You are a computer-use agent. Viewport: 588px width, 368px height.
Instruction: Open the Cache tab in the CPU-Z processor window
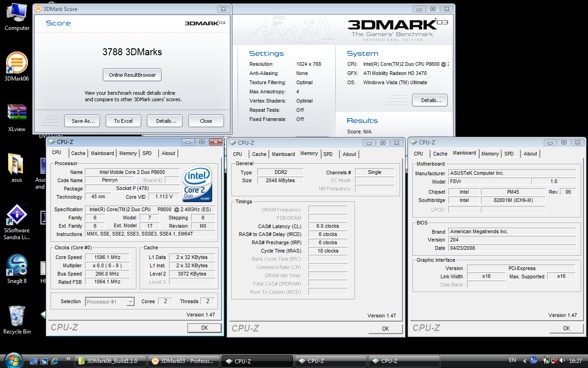78,153
